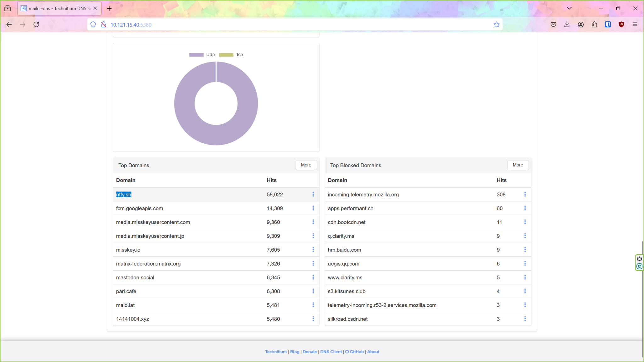
Task: Open options menu for incoming.telemetry.mozilla.org row
Action: coord(525,194)
